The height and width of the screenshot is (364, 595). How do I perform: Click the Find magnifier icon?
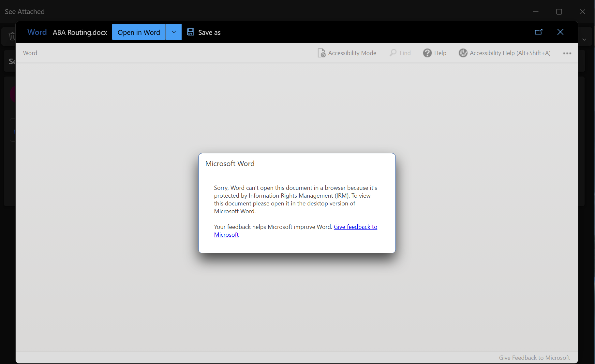pos(393,53)
